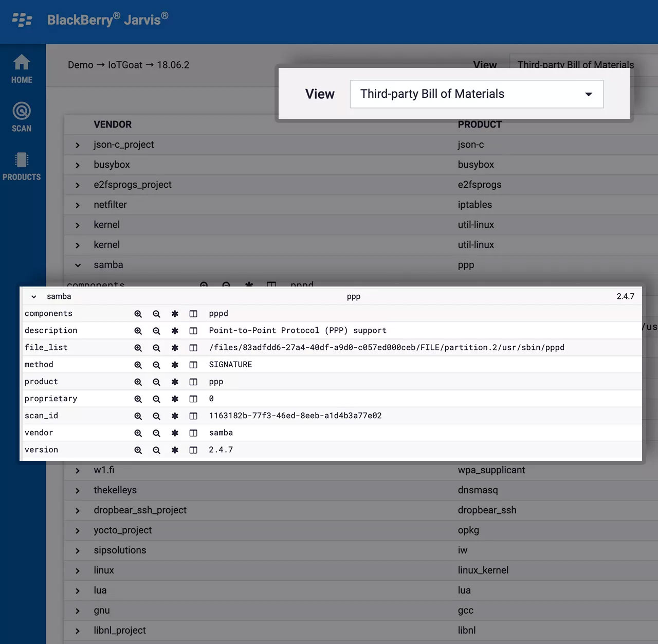Expand the libnl_project row
The image size is (658, 644).
[78, 631]
